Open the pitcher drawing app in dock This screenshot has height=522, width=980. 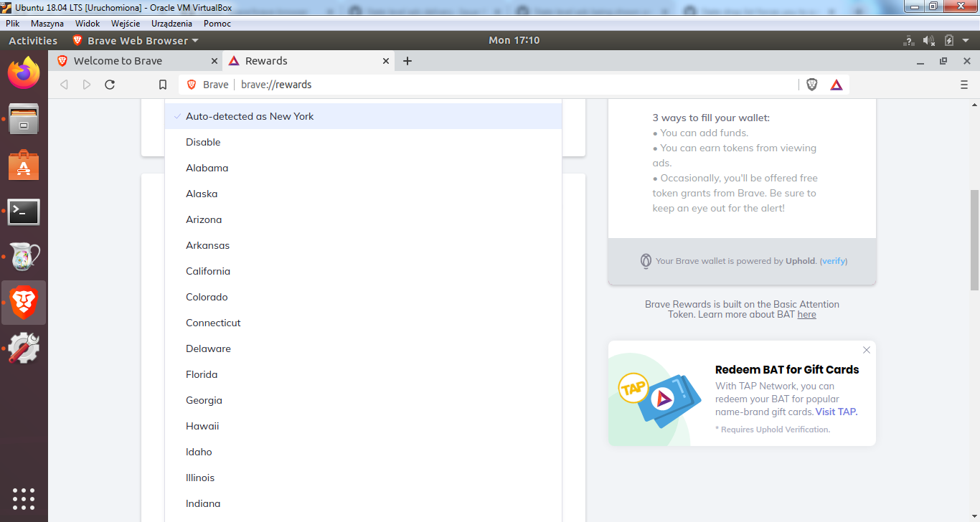tap(24, 257)
